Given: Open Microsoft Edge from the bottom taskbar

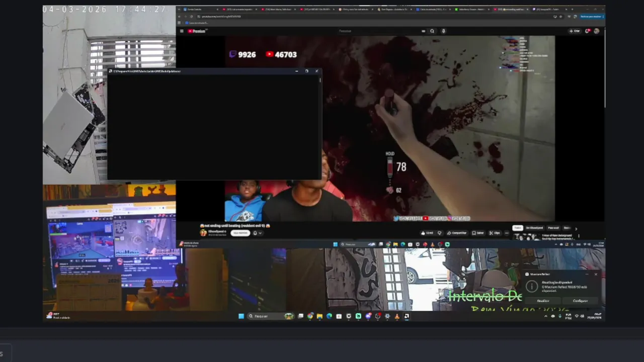Looking at the screenshot, I should coord(329,316).
